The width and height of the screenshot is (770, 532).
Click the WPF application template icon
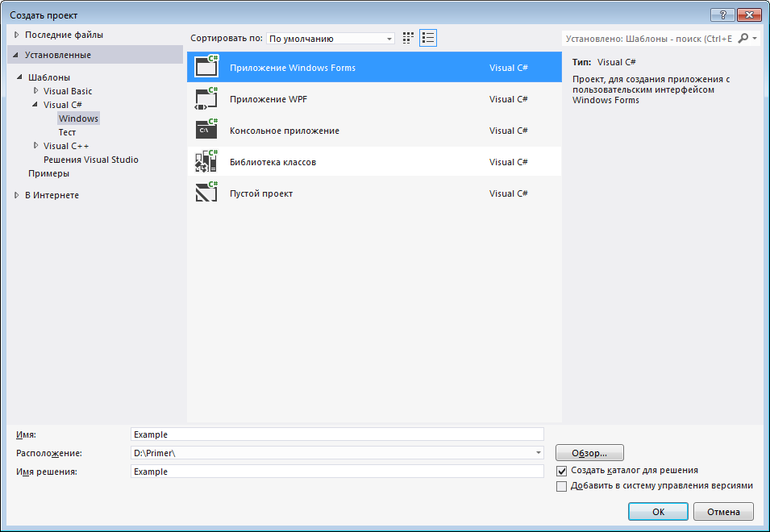tap(206, 98)
